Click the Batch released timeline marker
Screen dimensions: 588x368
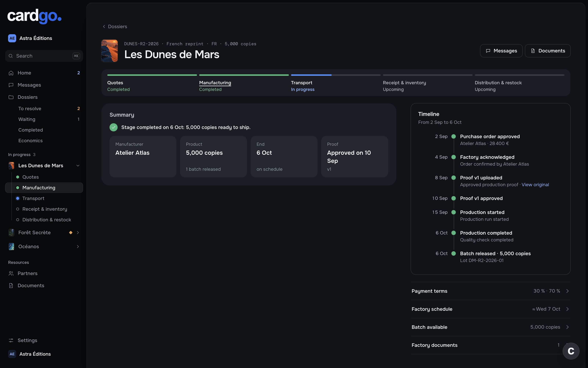point(453,253)
